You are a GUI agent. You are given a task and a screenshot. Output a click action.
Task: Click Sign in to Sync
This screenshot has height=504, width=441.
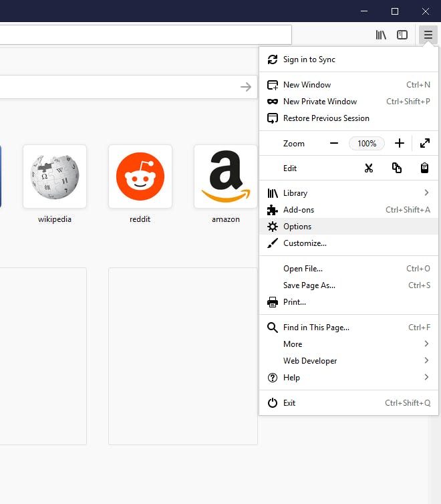[x=309, y=59]
